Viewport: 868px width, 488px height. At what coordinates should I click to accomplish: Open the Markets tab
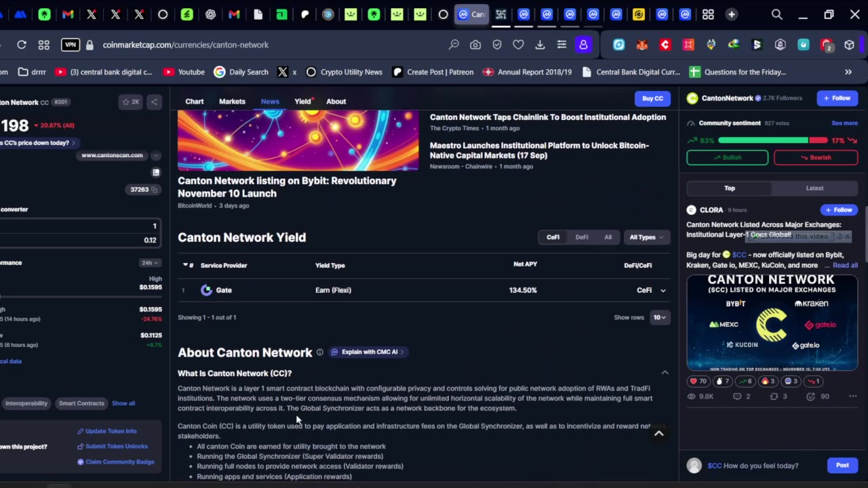click(x=232, y=101)
